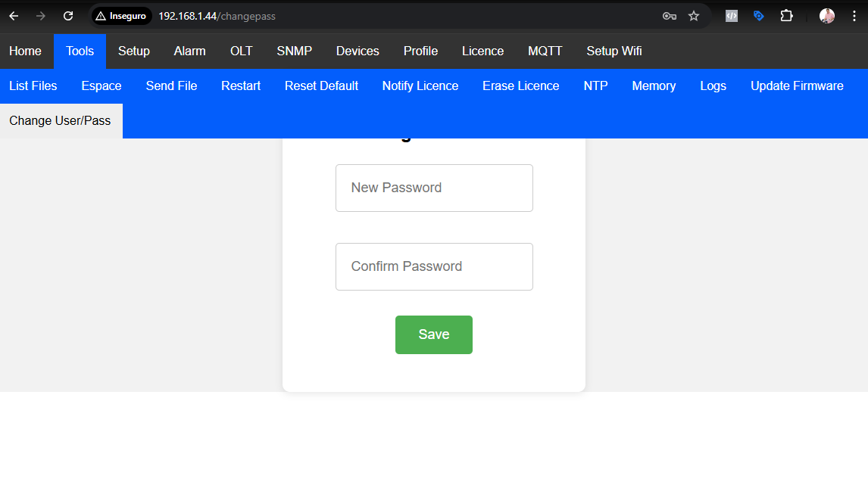Open the Logs tab
Viewport: 868px width, 479px height.
pyautogui.click(x=713, y=86)
